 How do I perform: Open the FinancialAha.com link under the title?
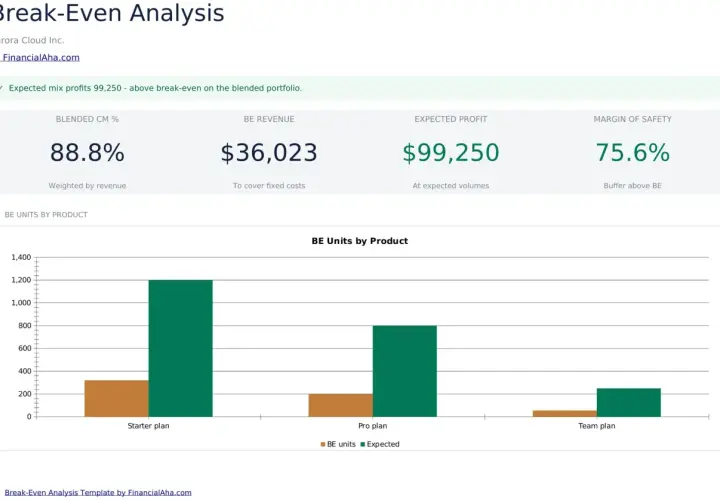[40, 57]
